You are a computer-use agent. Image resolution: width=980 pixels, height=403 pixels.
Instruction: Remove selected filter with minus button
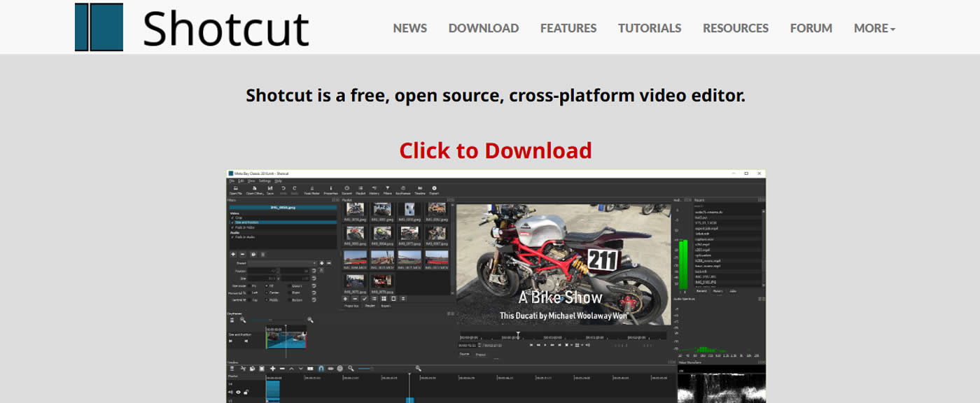point(242,254)
